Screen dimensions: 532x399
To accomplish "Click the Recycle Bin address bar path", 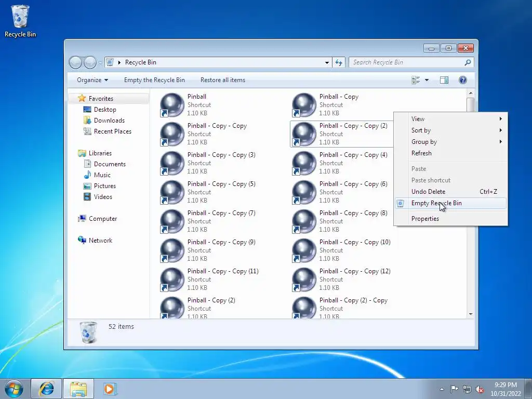I will pos(140,62).
